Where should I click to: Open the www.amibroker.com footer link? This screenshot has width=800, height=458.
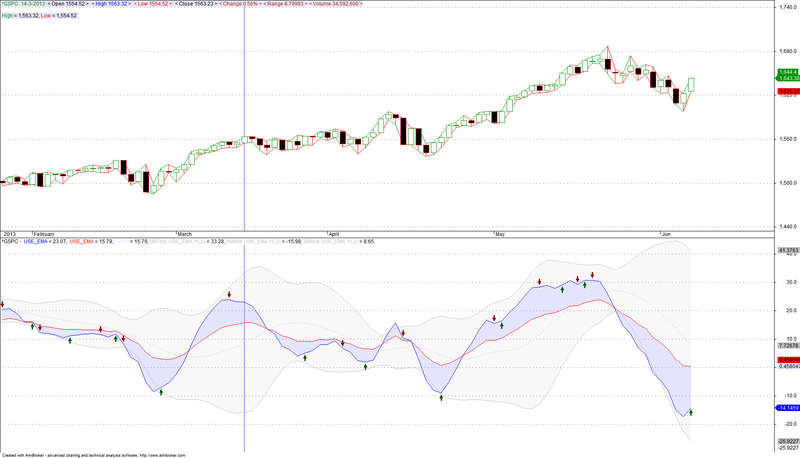tap(162, 455)
